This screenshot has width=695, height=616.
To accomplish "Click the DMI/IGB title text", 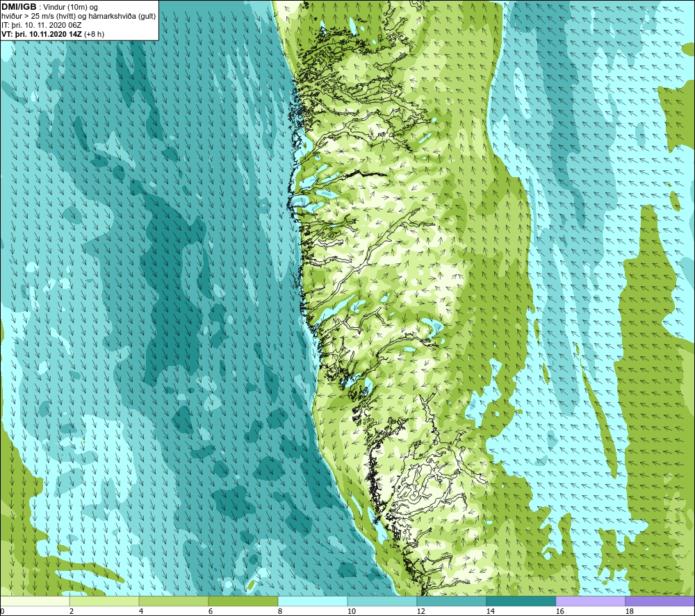I will (19, 7).
